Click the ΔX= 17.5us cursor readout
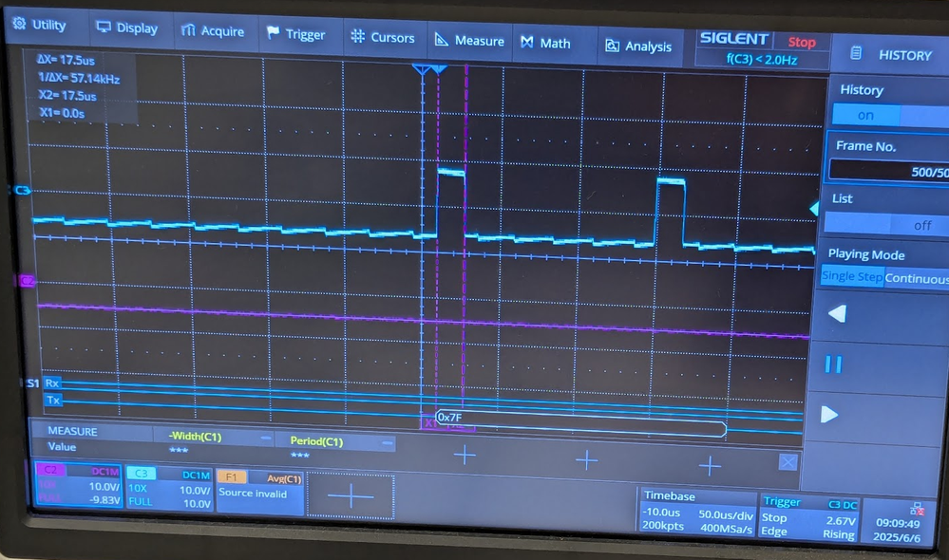Image resolution: width=949 pixels, height=560 pixels. coord(65,60)
